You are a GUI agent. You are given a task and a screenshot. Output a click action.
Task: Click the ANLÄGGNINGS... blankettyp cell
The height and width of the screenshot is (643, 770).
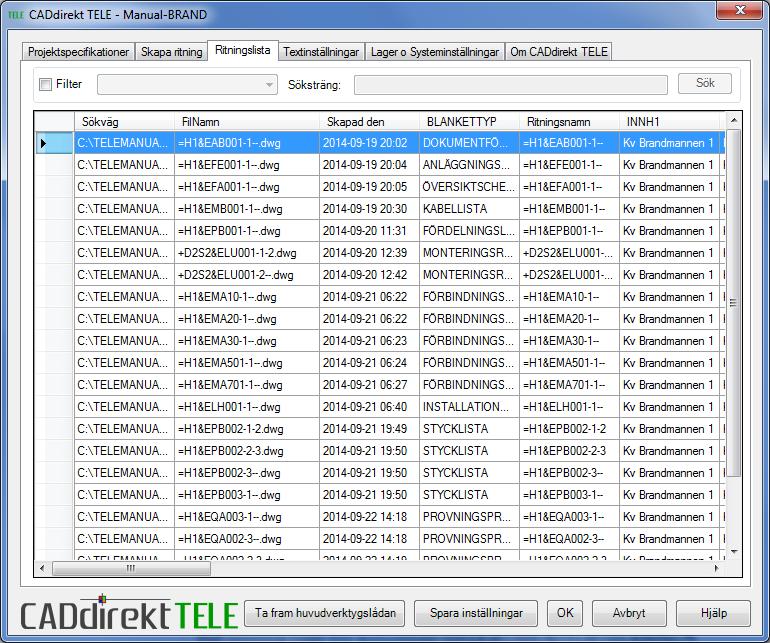tap(469, 165)
